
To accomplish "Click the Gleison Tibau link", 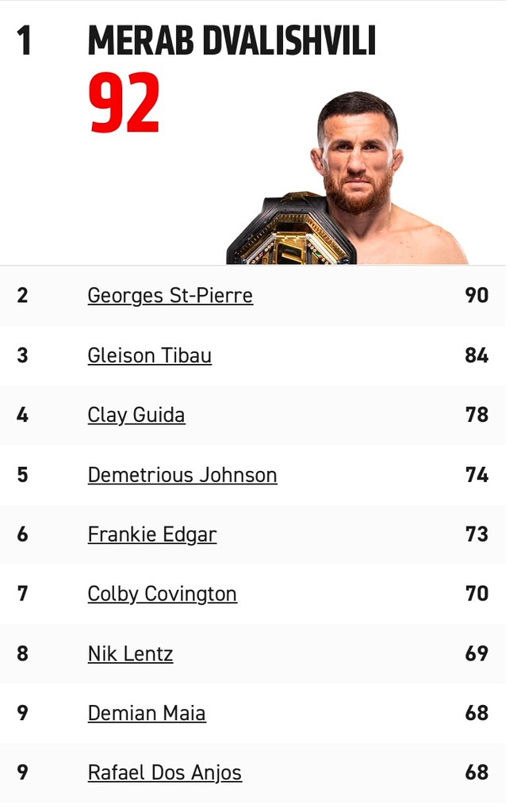I will [x=149, y=355].
